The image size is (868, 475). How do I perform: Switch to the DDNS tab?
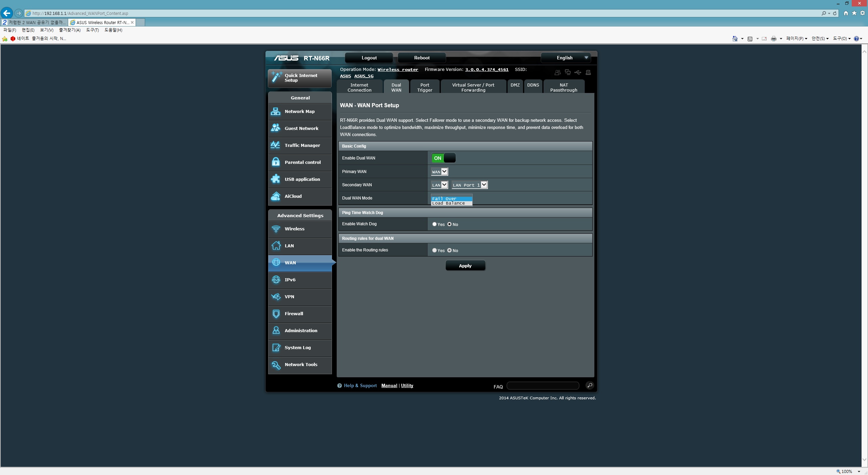[533, 86]
